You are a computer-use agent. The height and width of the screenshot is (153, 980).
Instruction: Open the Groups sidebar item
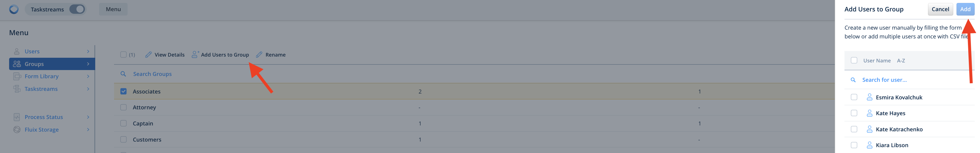[x=52, y=64]
